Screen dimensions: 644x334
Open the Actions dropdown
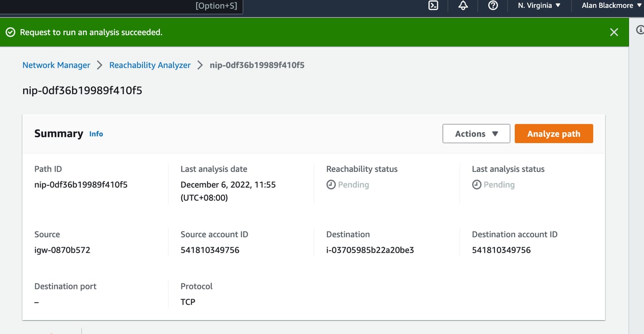coord(476,133)
